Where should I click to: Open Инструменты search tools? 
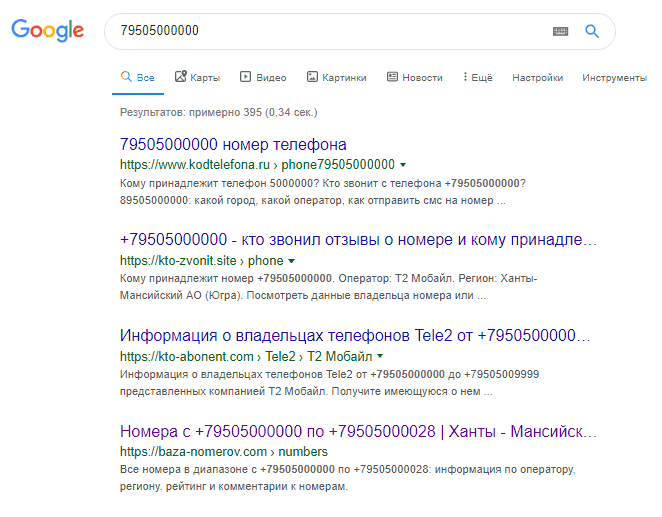[614, 78]
